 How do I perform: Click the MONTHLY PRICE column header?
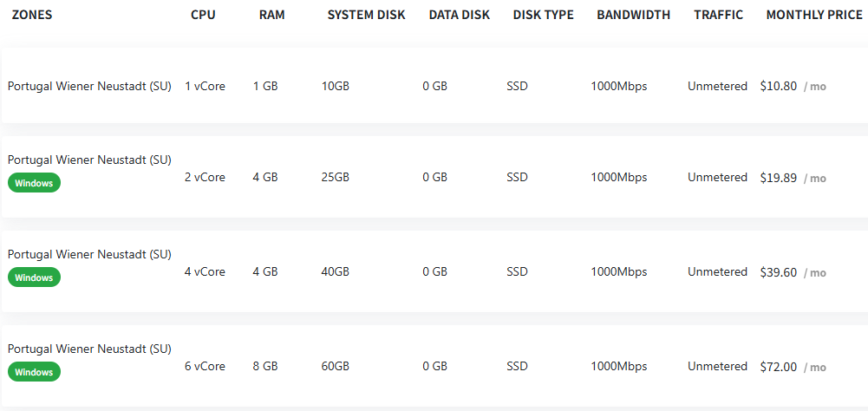pyautogui.click(x=814, y=15)
